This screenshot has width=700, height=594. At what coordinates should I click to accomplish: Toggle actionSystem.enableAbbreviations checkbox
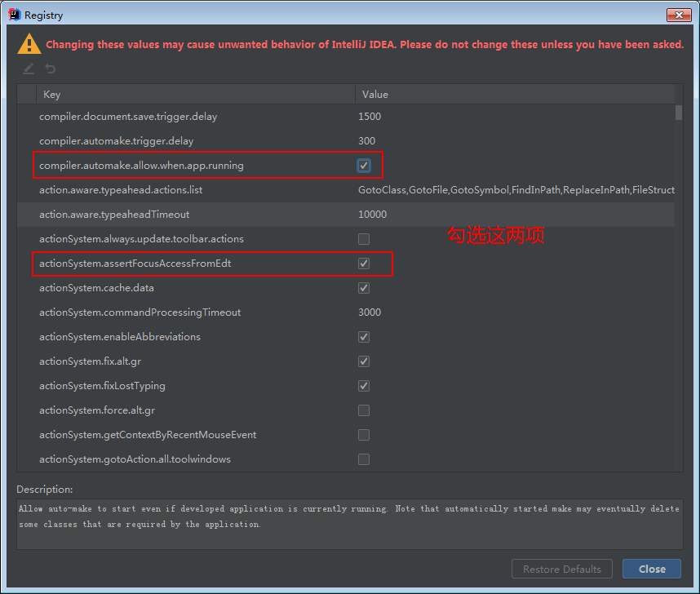click(364, 337)
